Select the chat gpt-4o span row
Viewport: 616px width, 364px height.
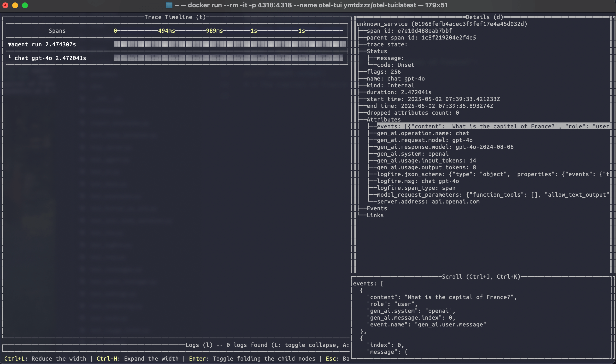[x=50, y=58]
